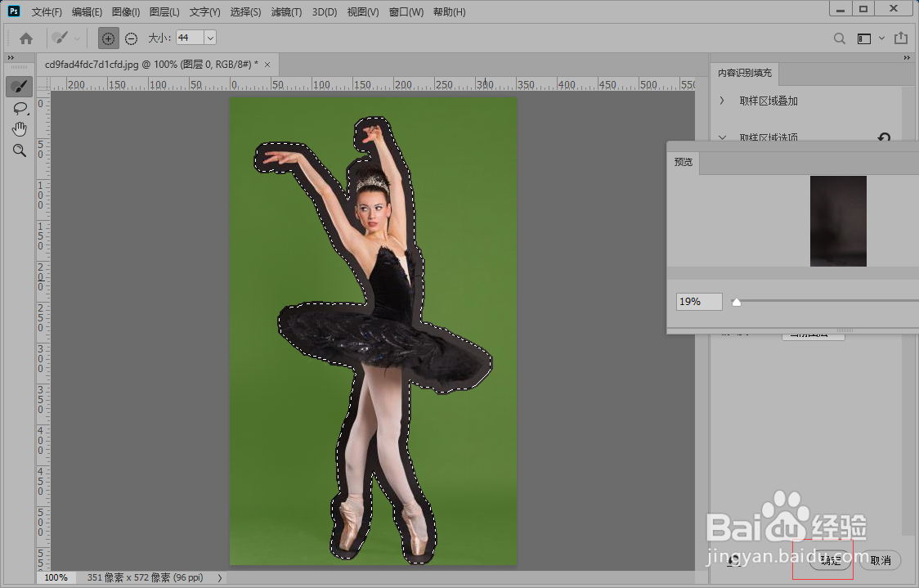Image resolution: width=919 pixels, height=588 pixels.
Task: Select the Hand tool
Action: point(19,129)
